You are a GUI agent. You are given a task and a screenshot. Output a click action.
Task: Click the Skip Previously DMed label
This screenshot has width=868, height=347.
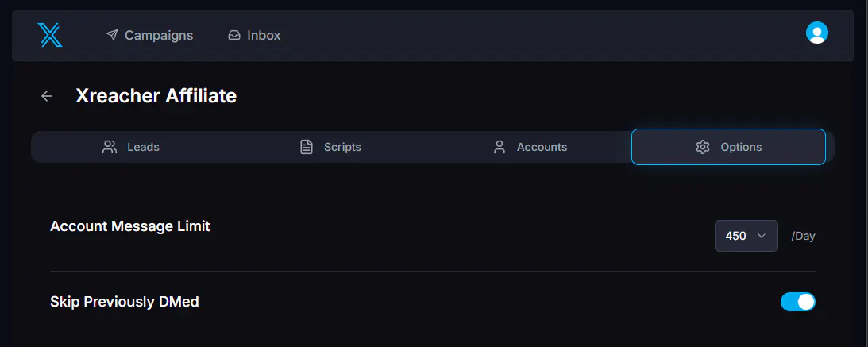coord(125,303)
